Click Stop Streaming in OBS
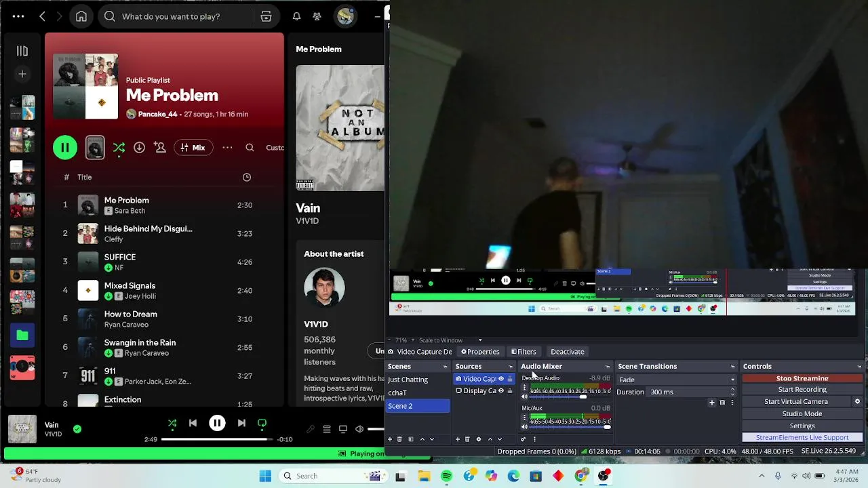Viewport: 868px width, 488px height. pyautogui.click(x=802, y=378)
